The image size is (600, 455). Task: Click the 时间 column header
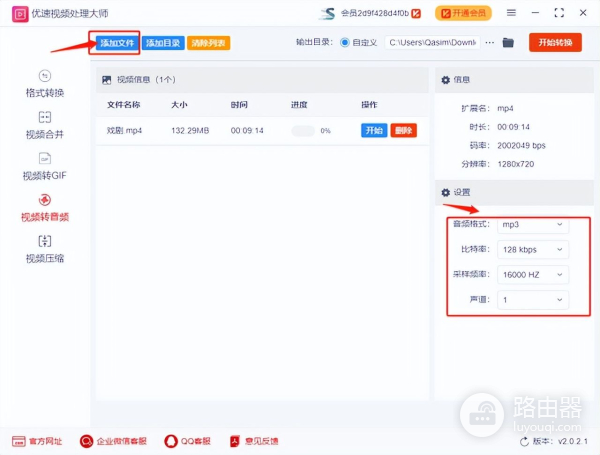(239, 105)
